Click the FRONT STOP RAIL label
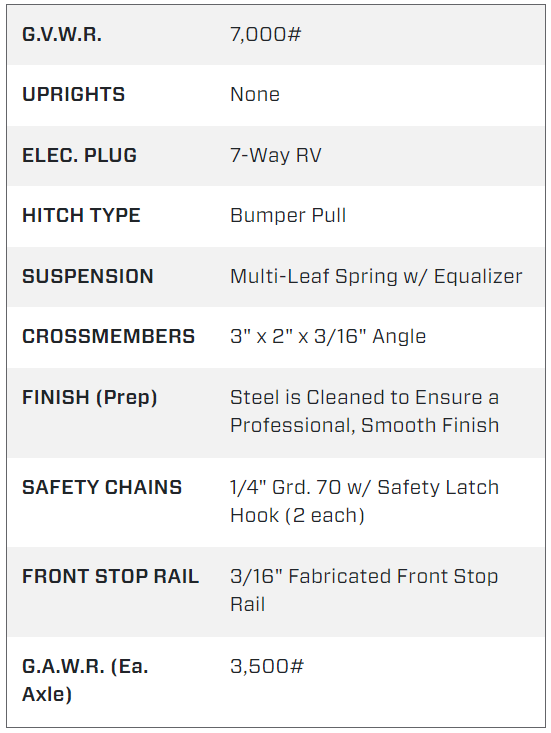Viewport: 551px width, 733px height. pos(110,576)
